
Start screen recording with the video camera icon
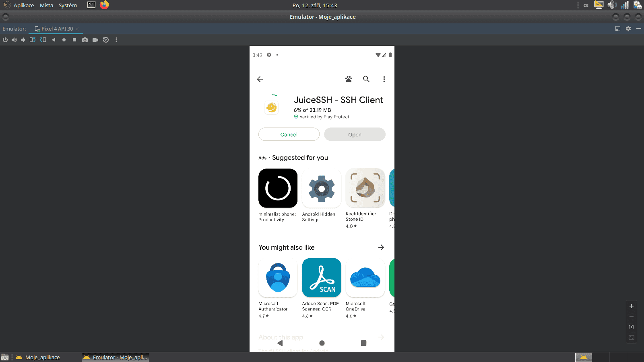tap(95, 40)
